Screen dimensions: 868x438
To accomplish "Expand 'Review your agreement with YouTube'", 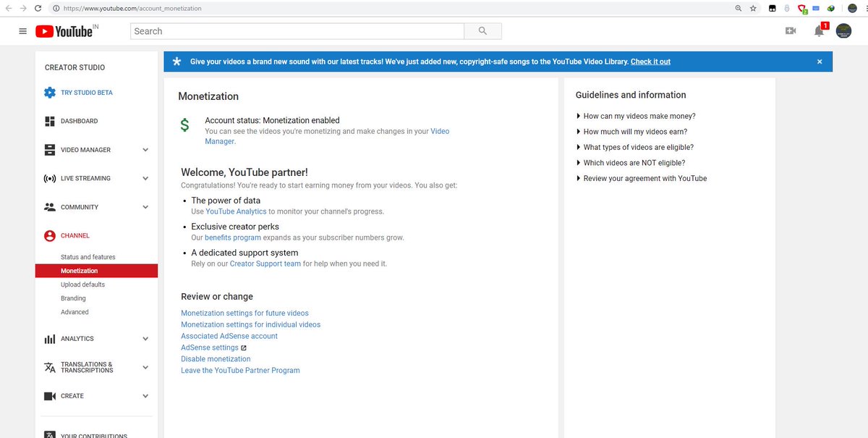I will (x=642, y=178).
